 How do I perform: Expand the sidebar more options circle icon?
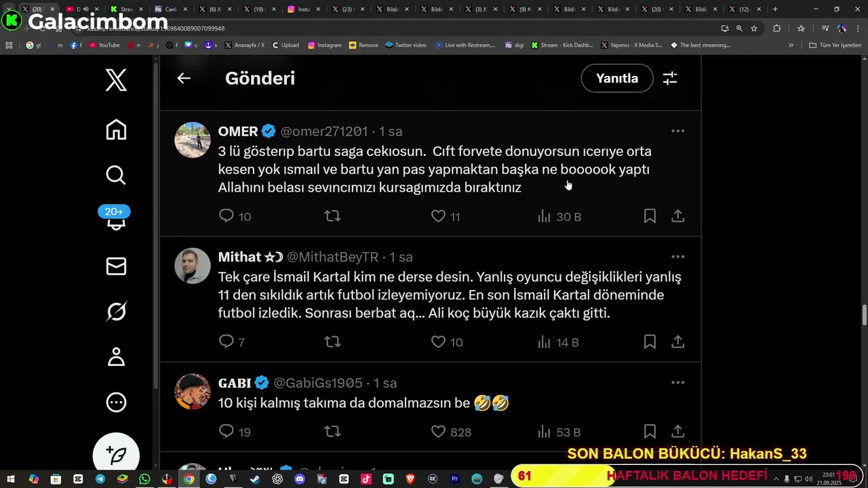click(116, 403)
